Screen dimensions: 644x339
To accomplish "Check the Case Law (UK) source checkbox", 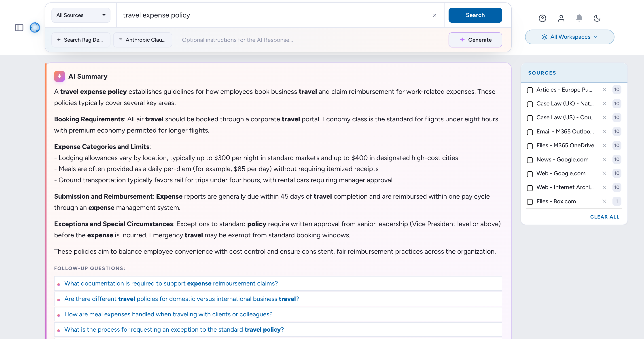I will [x=530, y=104].
